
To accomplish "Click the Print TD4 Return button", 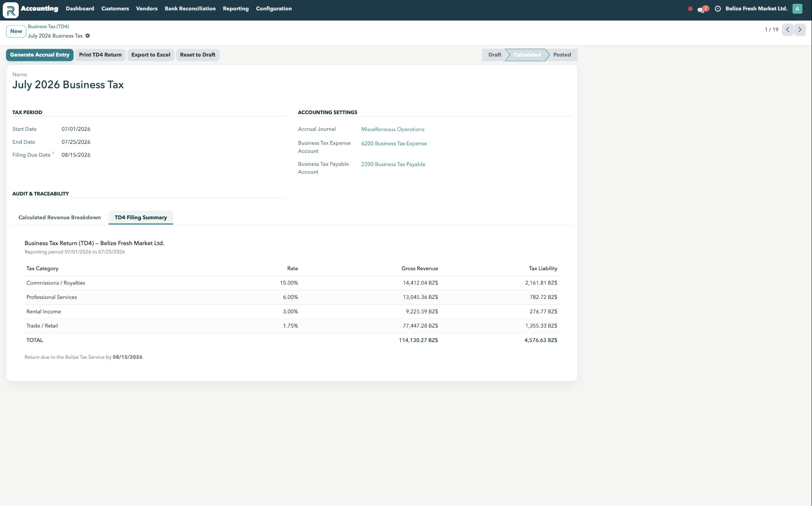I will point(100,55).
